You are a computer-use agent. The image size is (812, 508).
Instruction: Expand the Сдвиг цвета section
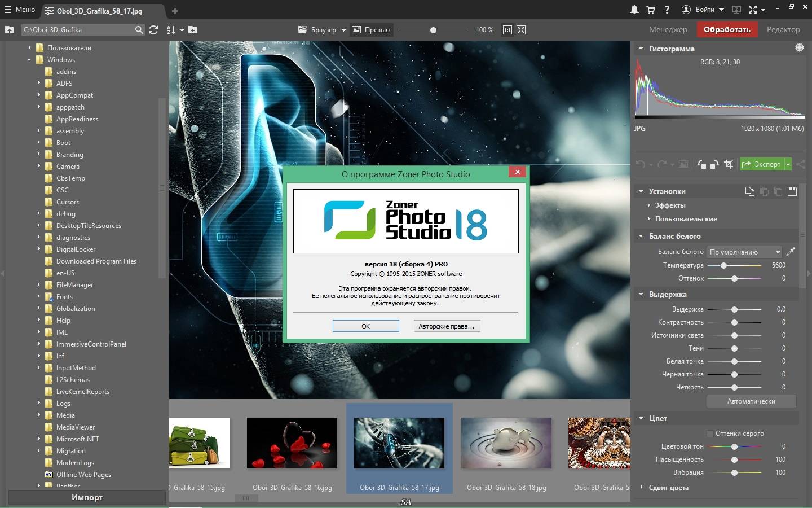641,488
